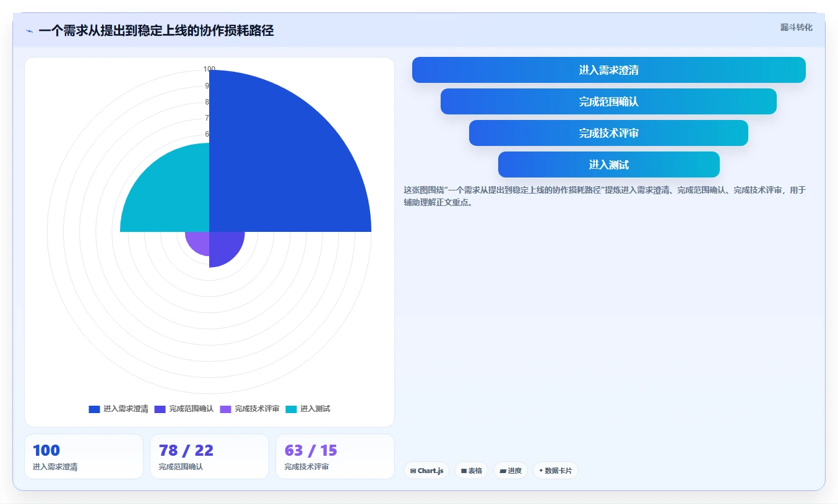Open the 63 / 15 完成技术评审 card
This screenshot has height=504, width=838.
click(335, 456)
